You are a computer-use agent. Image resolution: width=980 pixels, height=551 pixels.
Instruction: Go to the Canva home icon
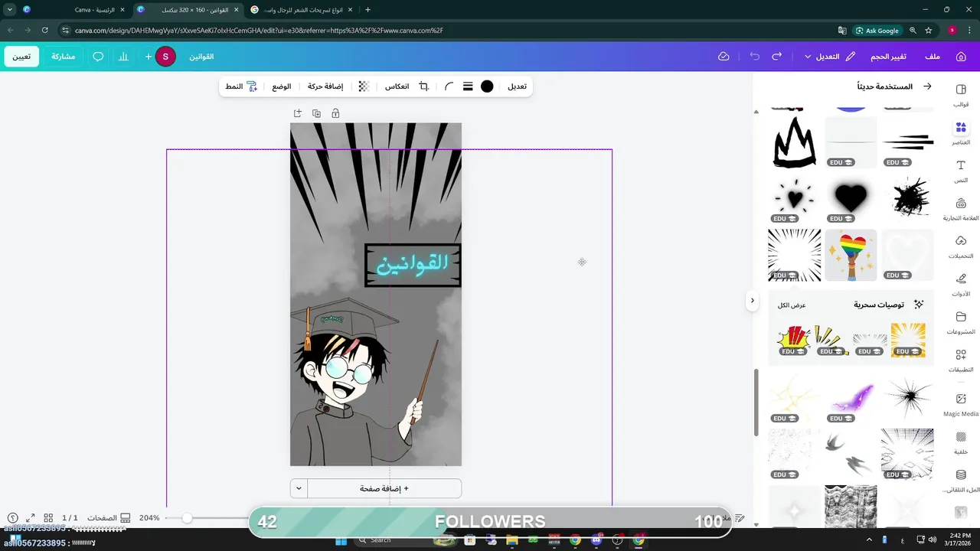(x=961, y=57)
